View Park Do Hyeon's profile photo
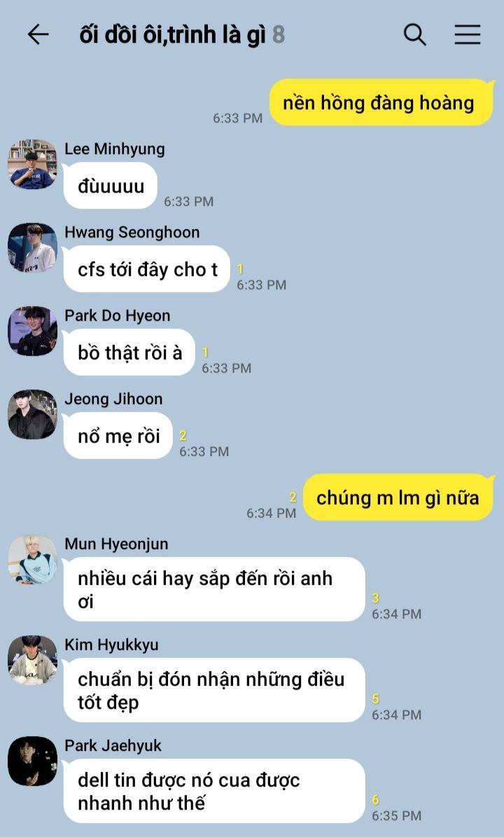The height and width of the screenshot is (837, 504). 32,331
